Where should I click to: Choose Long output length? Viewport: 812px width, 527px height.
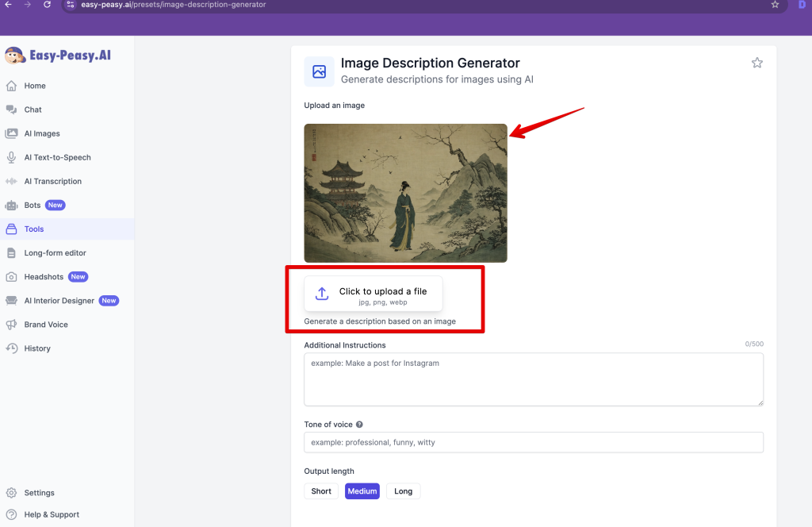click(403, 491)
